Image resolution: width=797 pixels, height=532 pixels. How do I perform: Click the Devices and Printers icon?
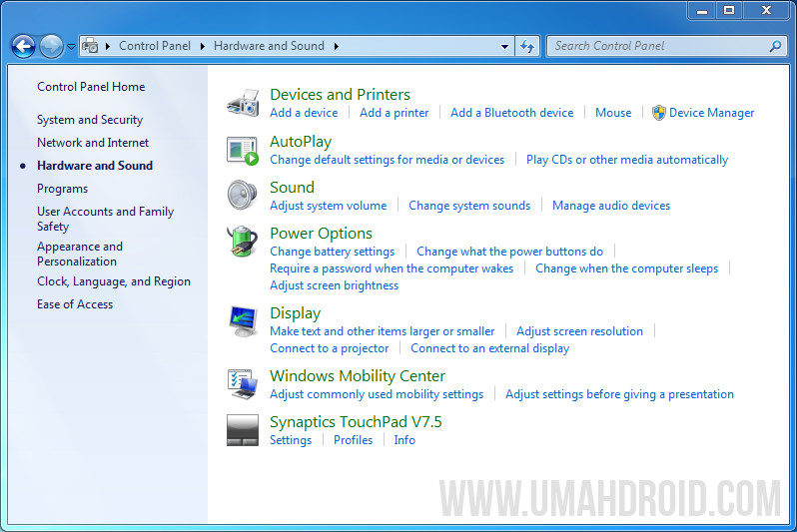click(243, 103)
